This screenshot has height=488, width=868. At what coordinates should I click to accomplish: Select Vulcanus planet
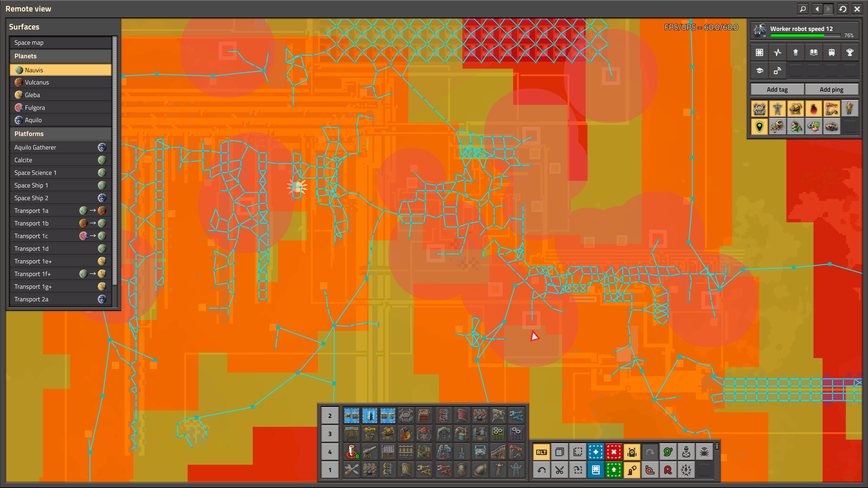(x=61, y=82)
